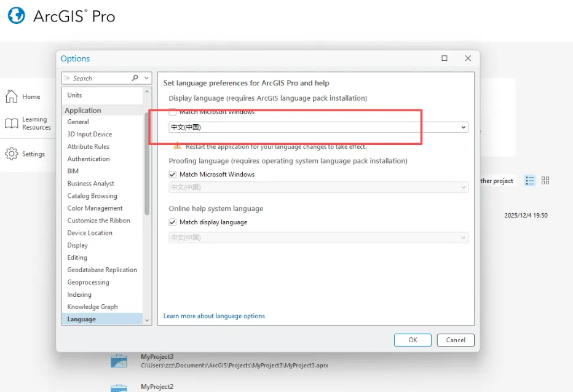This screenshot has height=392, width=573.
Task: Select Language in the options list
Action: (102, 319)
